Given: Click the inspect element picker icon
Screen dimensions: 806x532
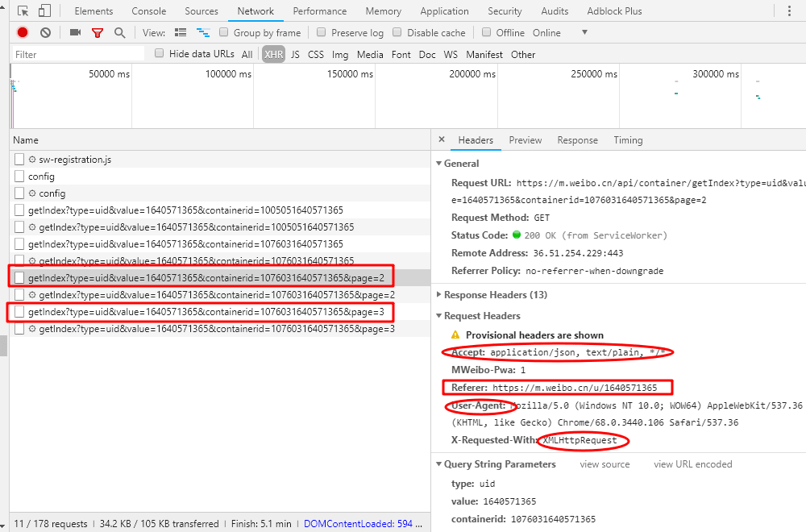Looking at the screenshot, I should tap(23, 11).
